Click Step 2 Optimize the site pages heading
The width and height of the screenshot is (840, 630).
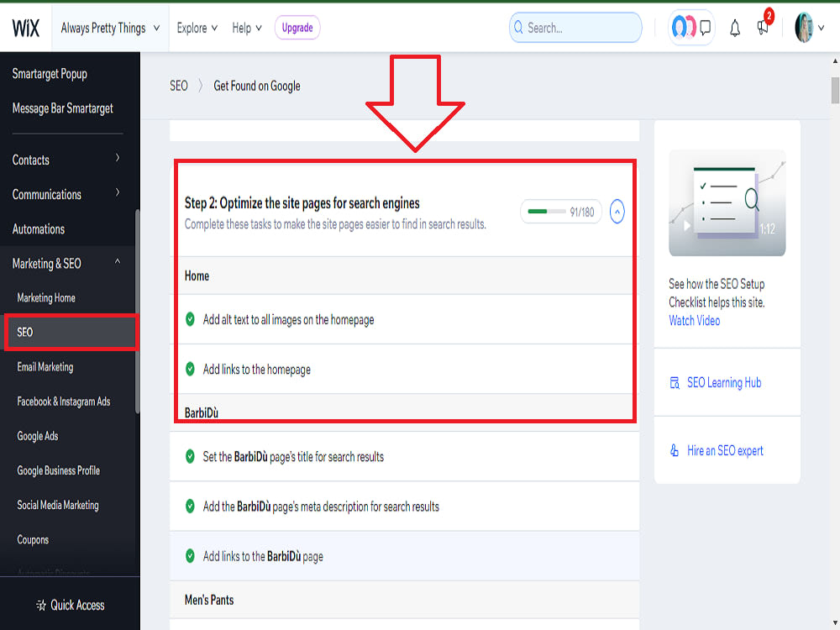(302, 203)
